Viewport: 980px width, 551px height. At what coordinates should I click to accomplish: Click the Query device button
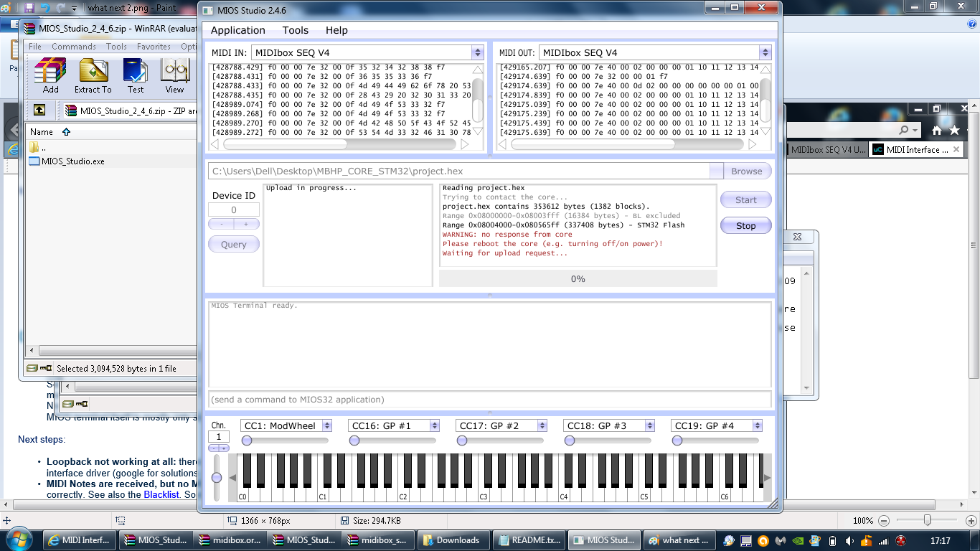point(233,245)
